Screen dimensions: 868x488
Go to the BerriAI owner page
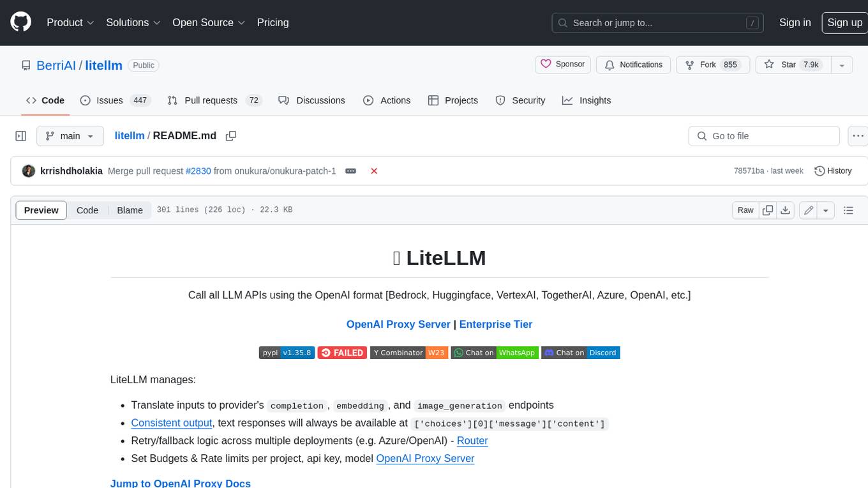[x=56, y=65]
